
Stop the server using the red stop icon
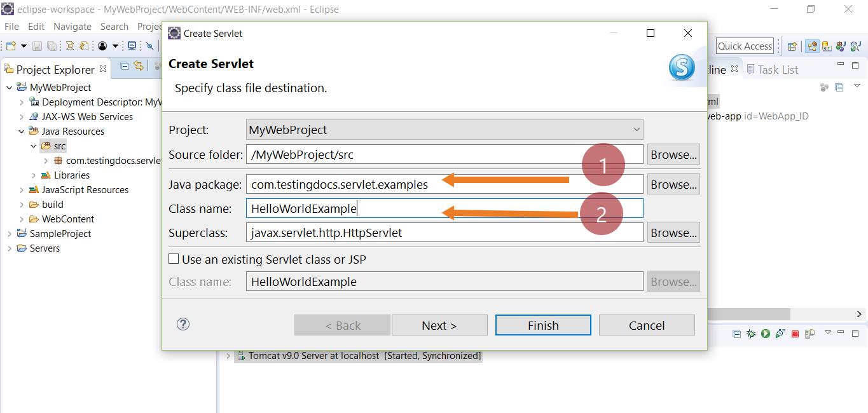coord(795,333)
